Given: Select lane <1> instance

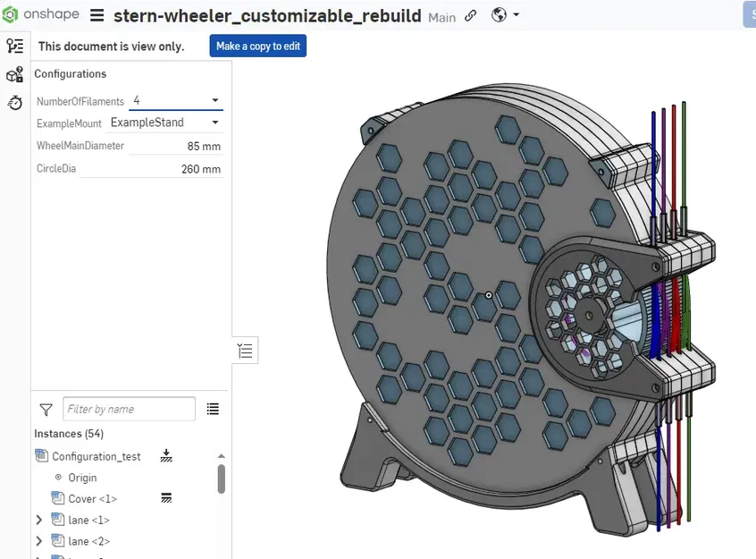Looking at the screenshot, I should (88, 520).
